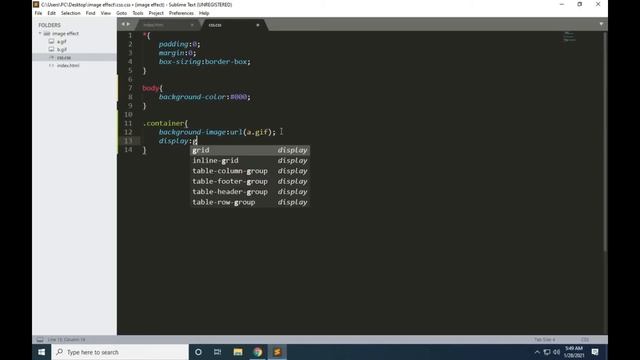The image size is (640, 360).
Task: Open the Help menu
Action: [204, 13]
